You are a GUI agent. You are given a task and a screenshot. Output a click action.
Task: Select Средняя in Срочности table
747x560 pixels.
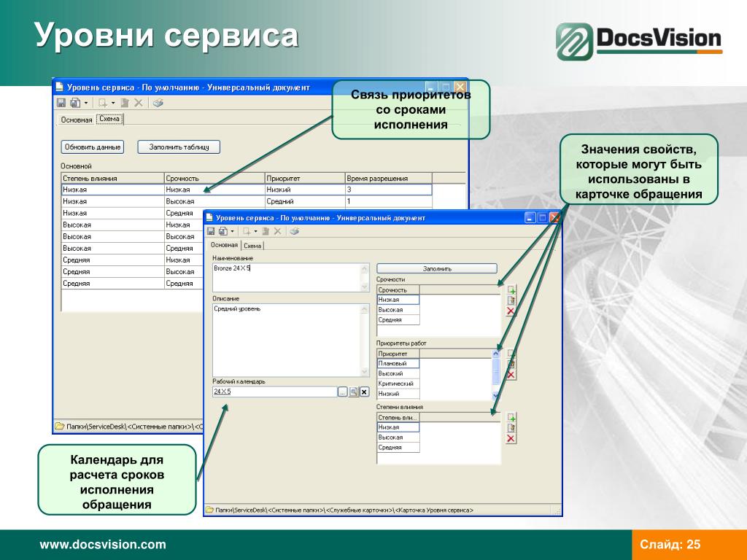click(398, 320)
